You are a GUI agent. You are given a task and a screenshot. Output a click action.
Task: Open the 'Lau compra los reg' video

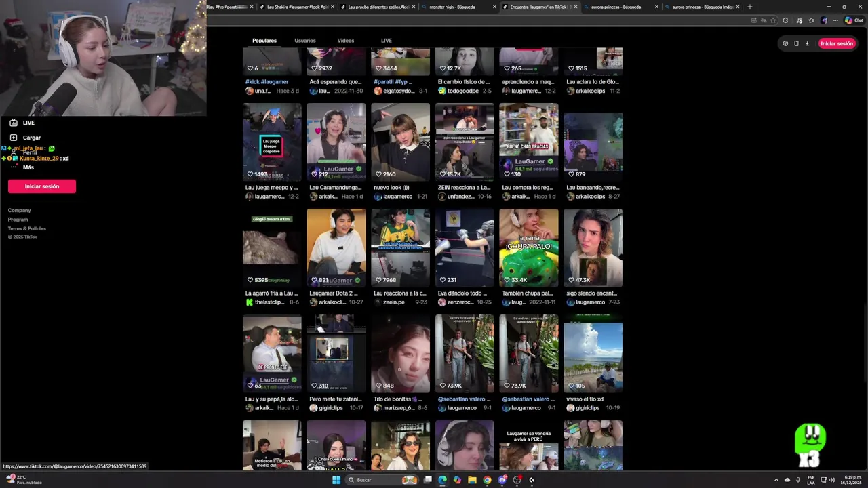coord(529,142)
